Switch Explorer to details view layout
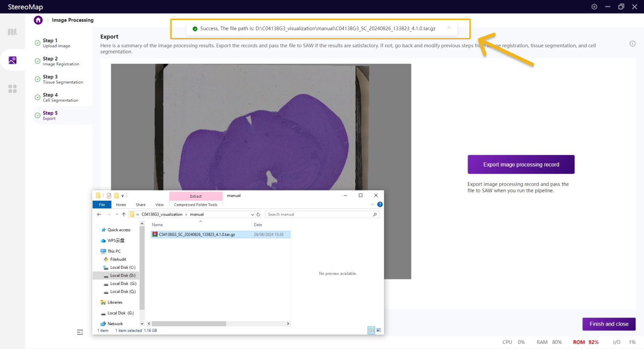This screenshot has width=644, height=349. point(371,330)
